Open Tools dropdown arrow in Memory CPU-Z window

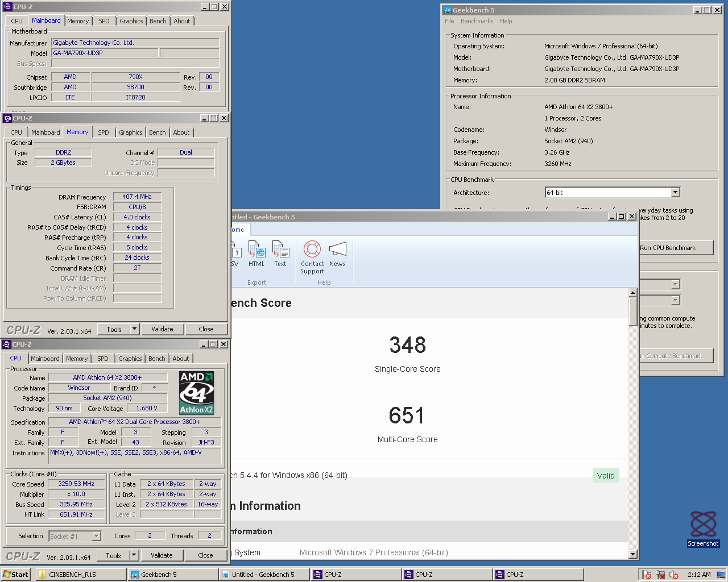tap(134, 329)
